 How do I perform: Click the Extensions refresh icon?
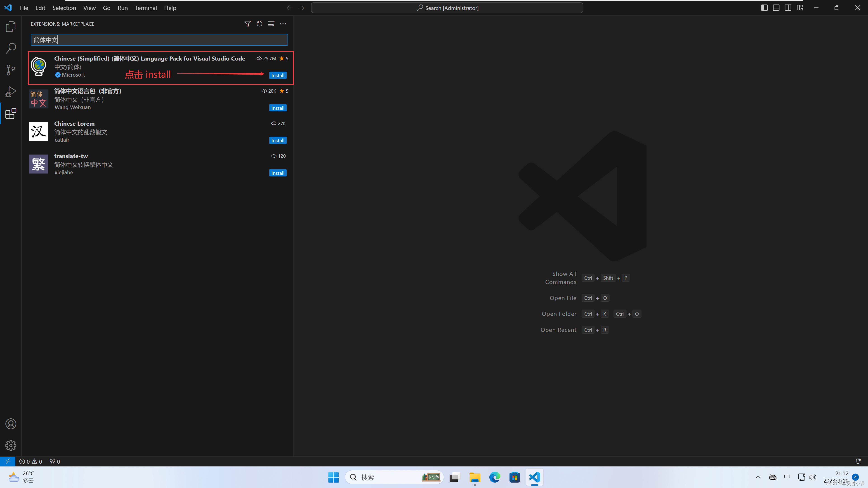[259, 24]
